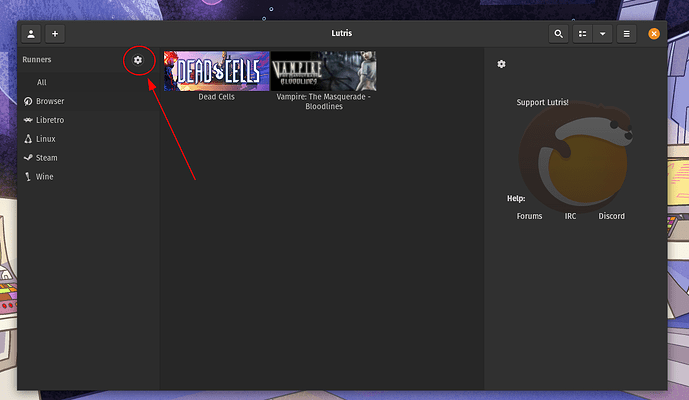Click Vampire: The Masquerade - Bloodlines label

(x=324, y=102)
